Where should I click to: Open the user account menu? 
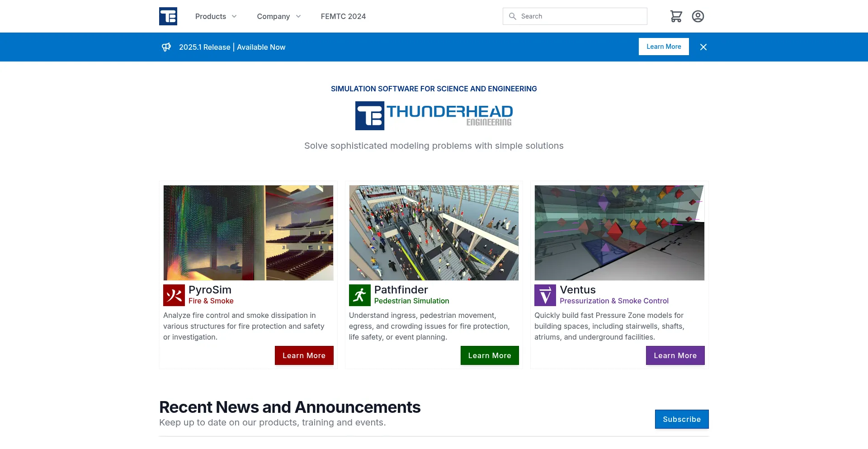coord(698,16)
